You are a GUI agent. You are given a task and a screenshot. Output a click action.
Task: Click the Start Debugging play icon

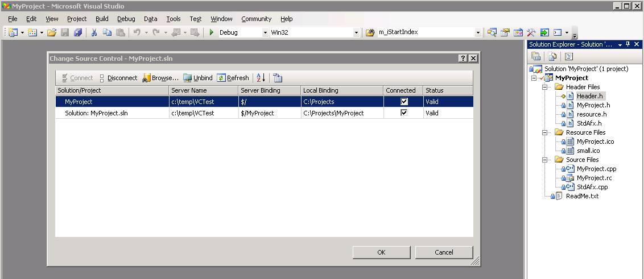pos(212,32)
